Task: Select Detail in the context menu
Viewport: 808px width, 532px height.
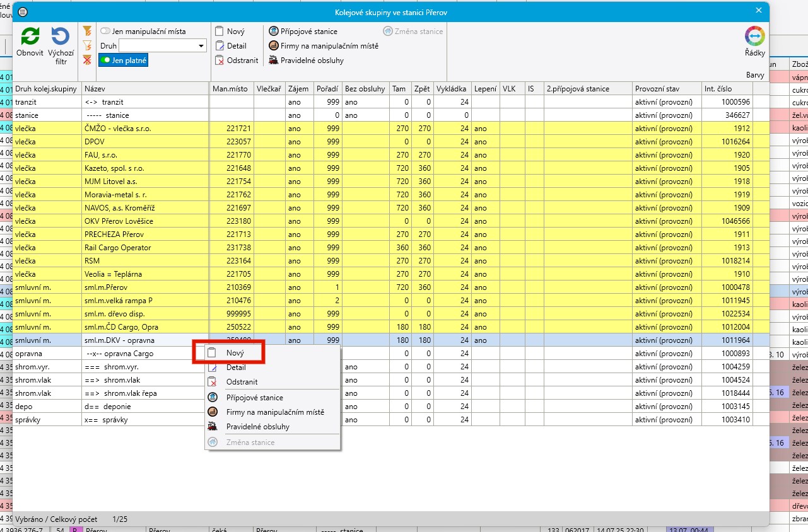Action: pyautogui.click(x=236, y=367)
